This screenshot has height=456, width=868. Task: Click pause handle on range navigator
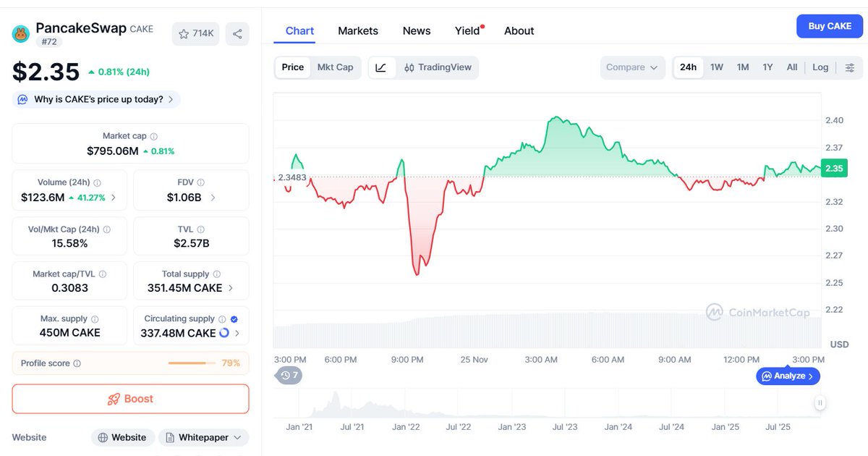[x=820, y=403]
